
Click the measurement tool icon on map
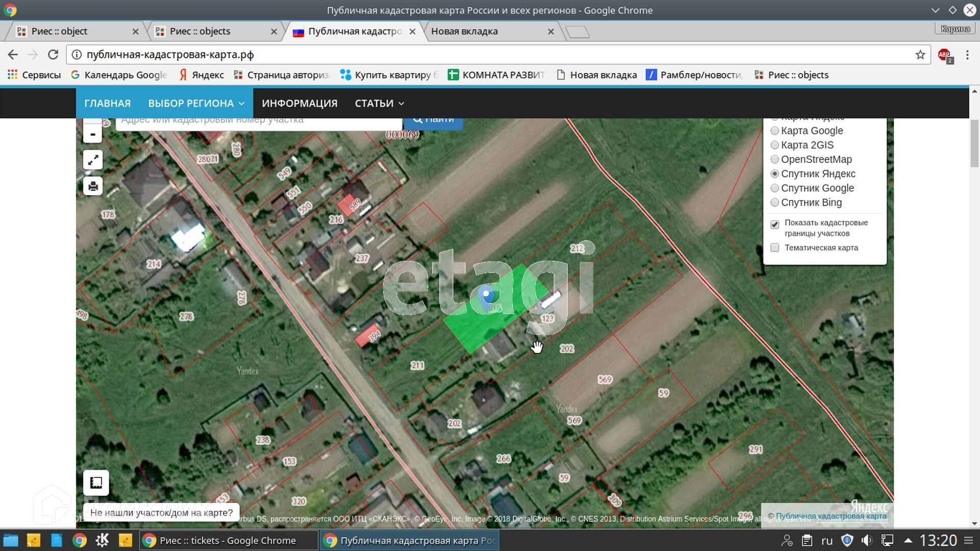click(96, 483)
